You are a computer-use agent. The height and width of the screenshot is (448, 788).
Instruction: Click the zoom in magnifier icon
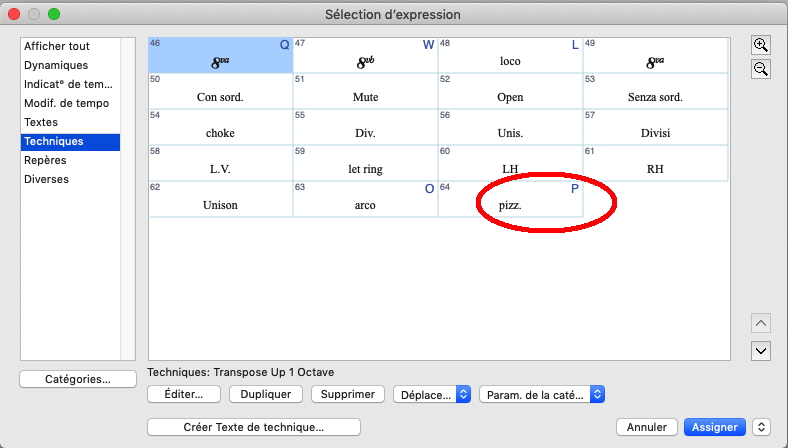761,46
